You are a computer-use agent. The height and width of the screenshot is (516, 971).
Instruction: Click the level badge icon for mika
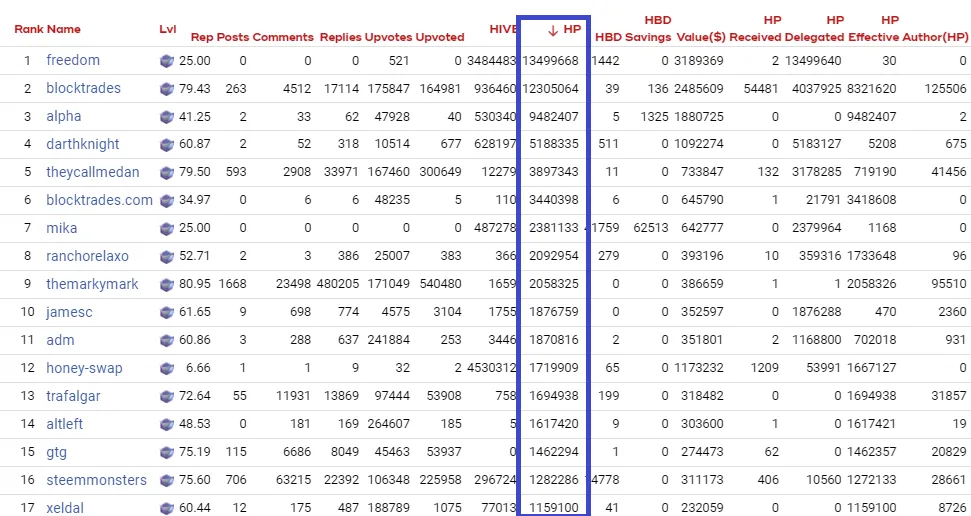click(167, 229)
